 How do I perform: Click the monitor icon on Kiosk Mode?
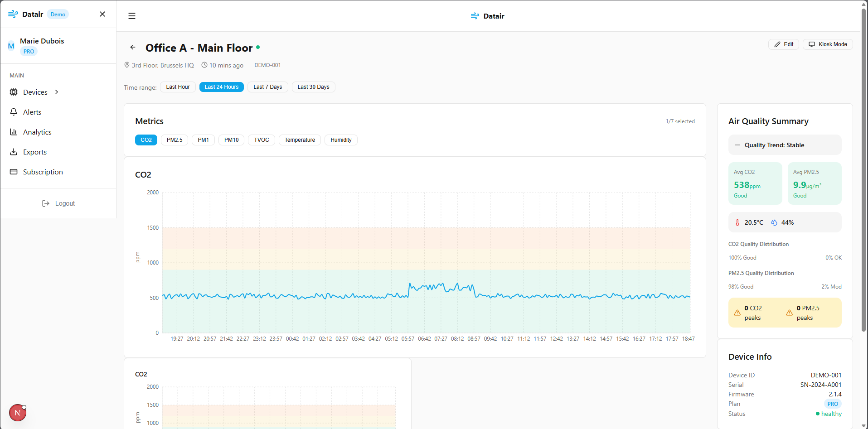812,44
